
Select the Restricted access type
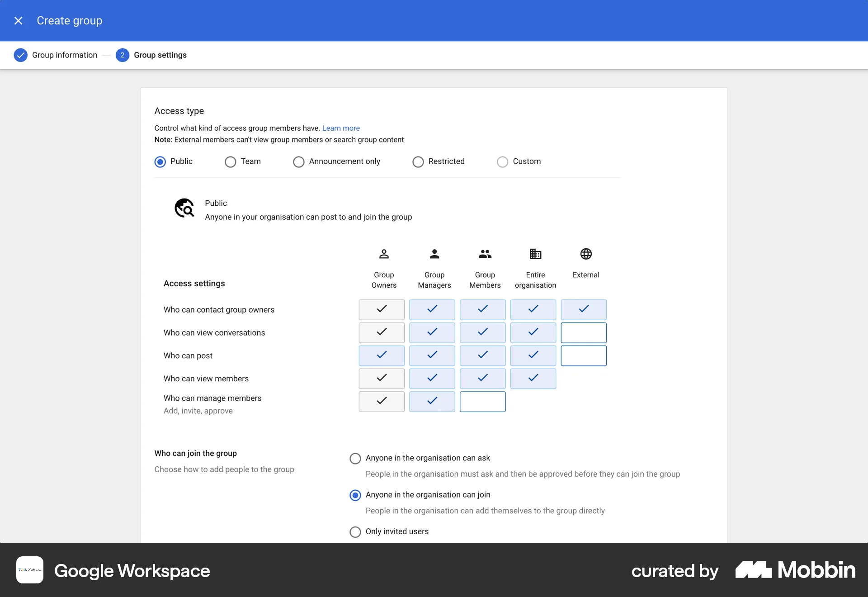tap(418, 161)
